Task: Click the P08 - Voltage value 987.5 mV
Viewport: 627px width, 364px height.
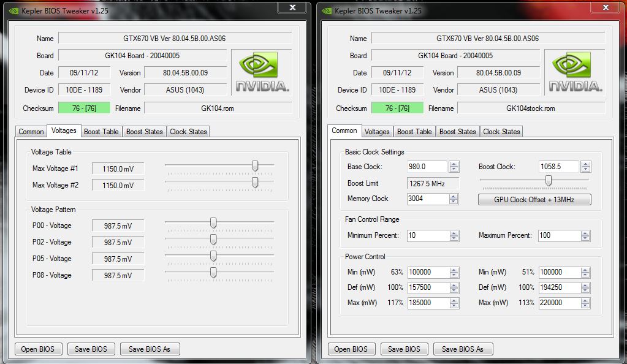Action: click(x=118, y=276)
